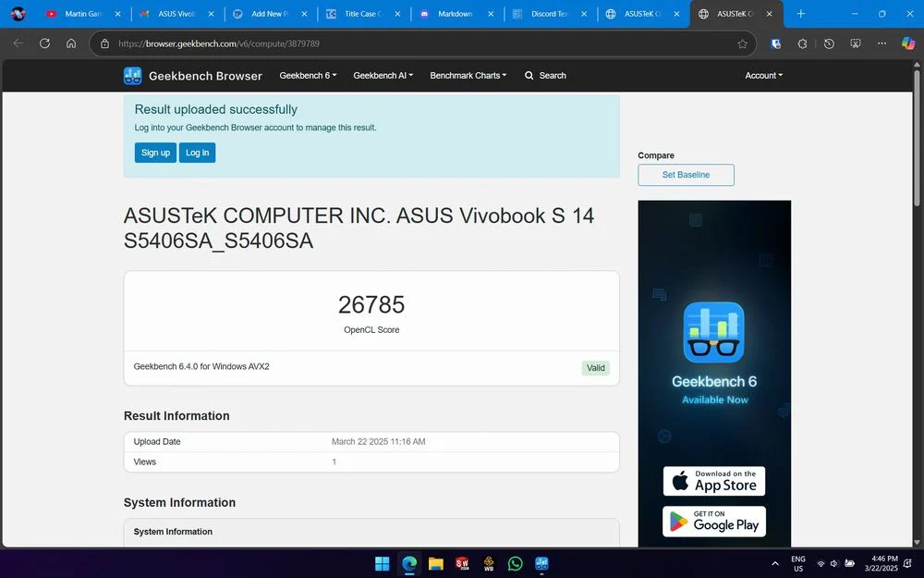Viewport: 924px width, 578px height.
Task: Expand Geekbench 6 dropdown menu
Action: tap(308, 76)
